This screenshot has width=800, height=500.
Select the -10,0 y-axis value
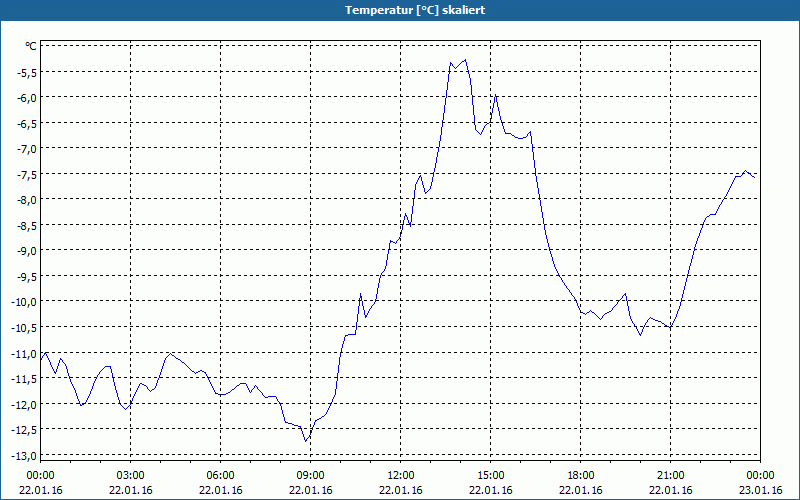pos(24,301)
